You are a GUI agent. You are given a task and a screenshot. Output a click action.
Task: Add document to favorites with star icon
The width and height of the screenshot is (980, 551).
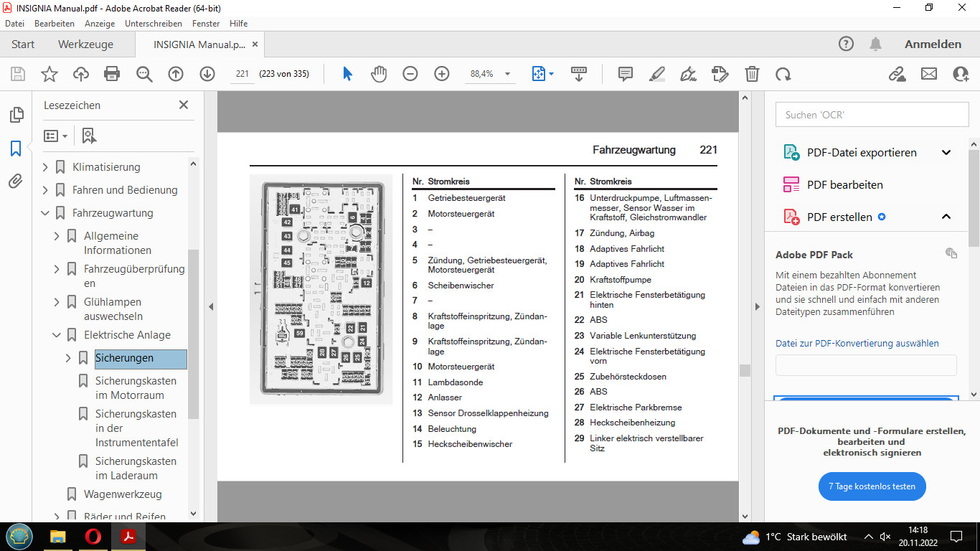coord(50,73)
